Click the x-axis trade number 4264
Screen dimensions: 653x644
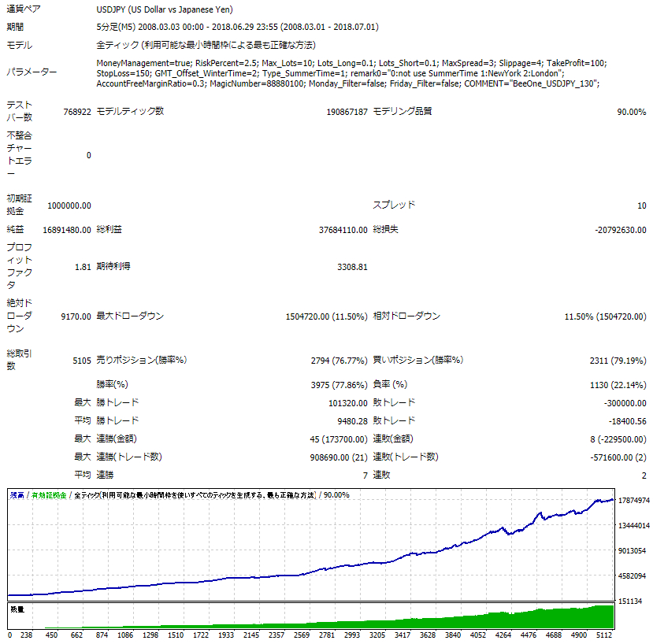pos(503,635)
